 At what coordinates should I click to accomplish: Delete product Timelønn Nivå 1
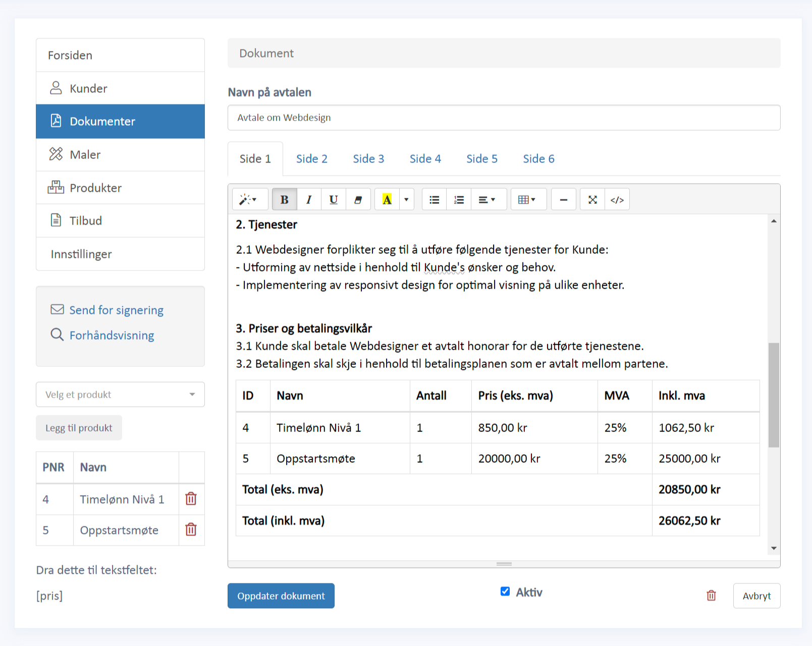(191, 499)
